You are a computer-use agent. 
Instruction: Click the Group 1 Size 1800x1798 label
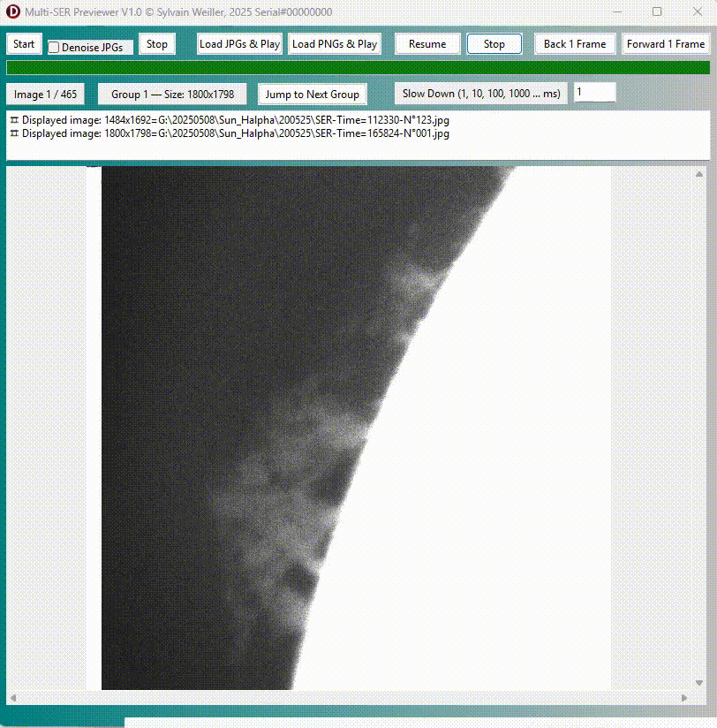172,95
